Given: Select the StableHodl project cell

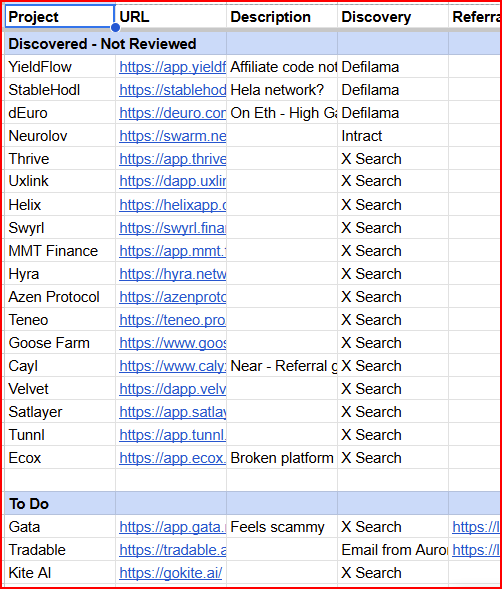Looking at the screenshot, I should point(60,90).
